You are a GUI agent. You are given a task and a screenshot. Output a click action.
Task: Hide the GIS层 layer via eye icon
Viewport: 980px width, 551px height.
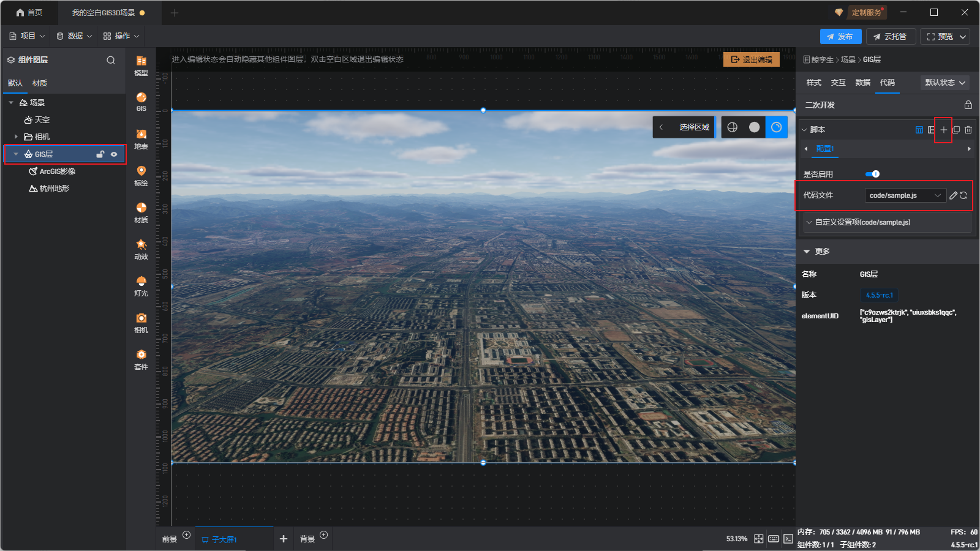pyautogui.click(x=114, y=154)
